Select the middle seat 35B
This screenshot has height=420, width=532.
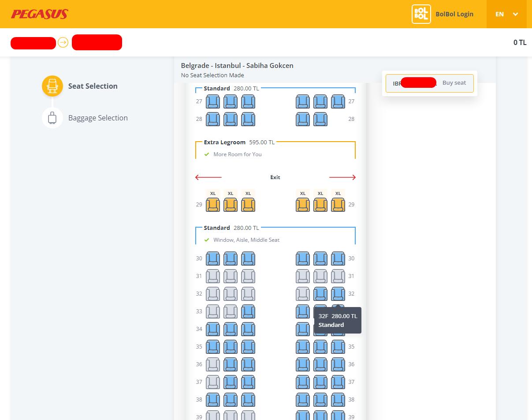tap(231, 347)
